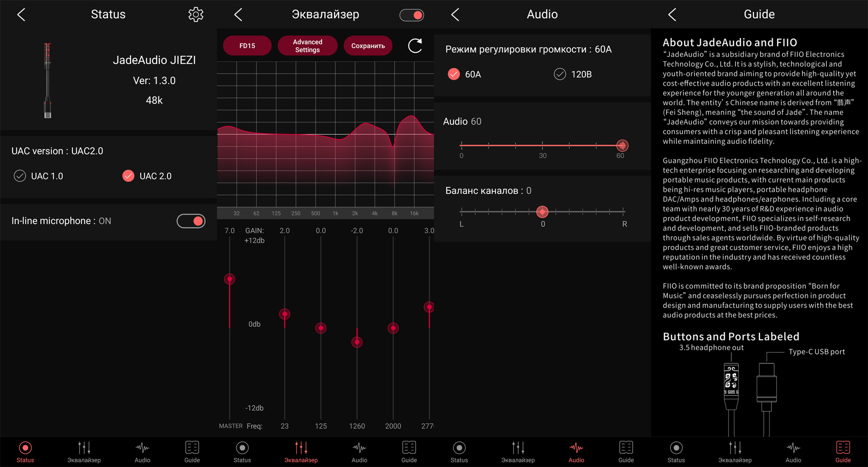The width and height of the screenshot is (868, 467).
Task: Switch to Status from Audio screen's bottom bar
Action: point(459,452)
